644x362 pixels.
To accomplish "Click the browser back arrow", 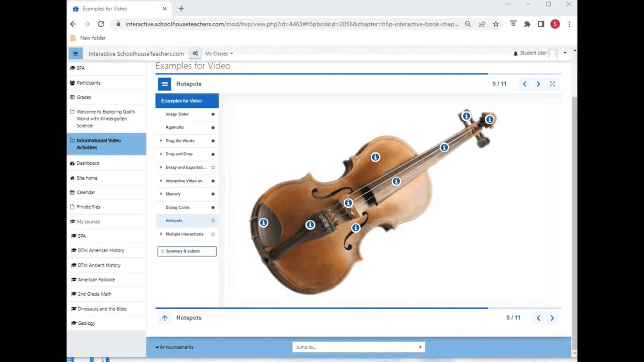I will click(x=73, y=24).
